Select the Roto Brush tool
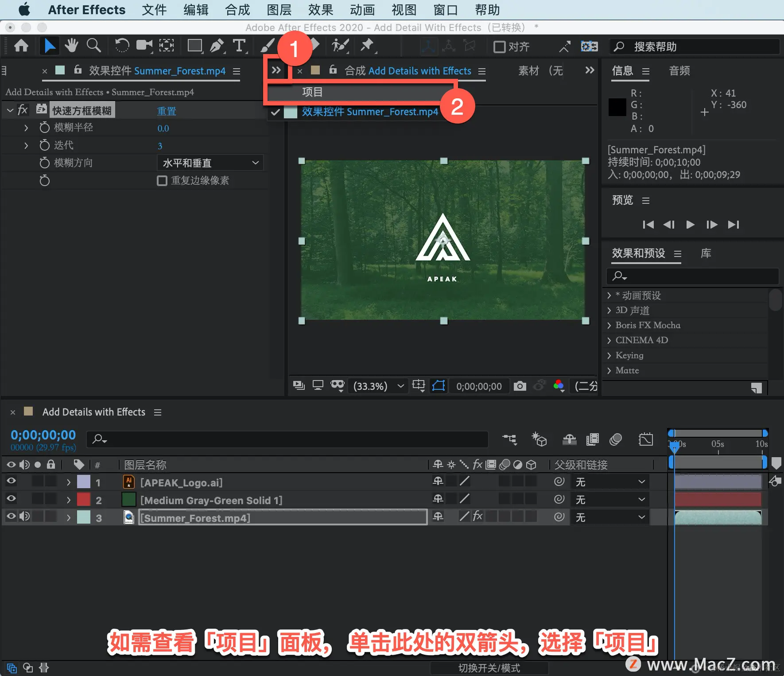 click(340, 46)
